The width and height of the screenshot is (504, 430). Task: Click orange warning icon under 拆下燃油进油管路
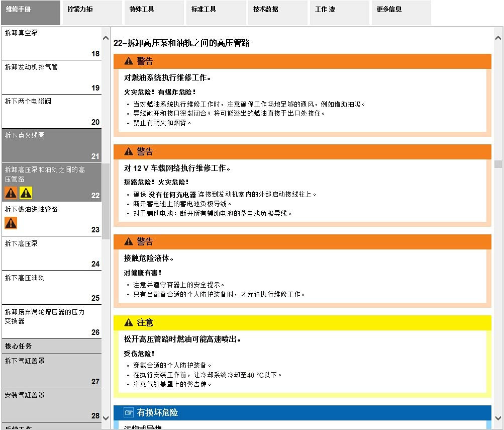(11, 223)
